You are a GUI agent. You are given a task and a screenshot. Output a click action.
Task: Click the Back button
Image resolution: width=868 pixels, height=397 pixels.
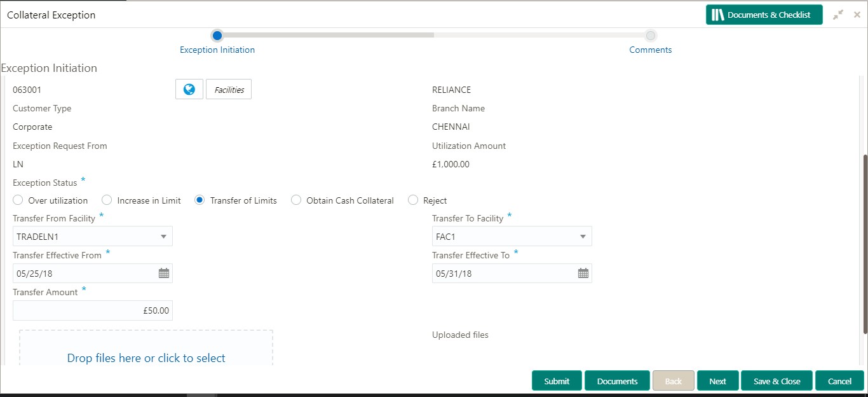point(674,380)
